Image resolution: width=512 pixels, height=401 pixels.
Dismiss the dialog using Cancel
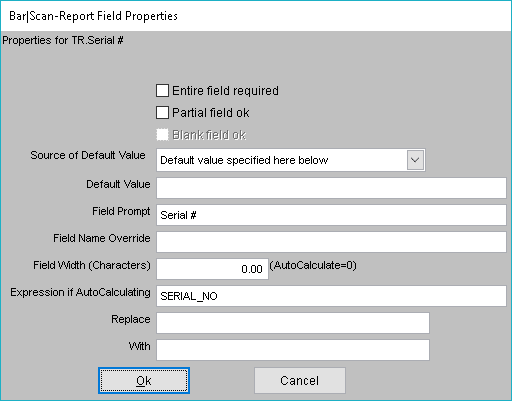(300, 381)
